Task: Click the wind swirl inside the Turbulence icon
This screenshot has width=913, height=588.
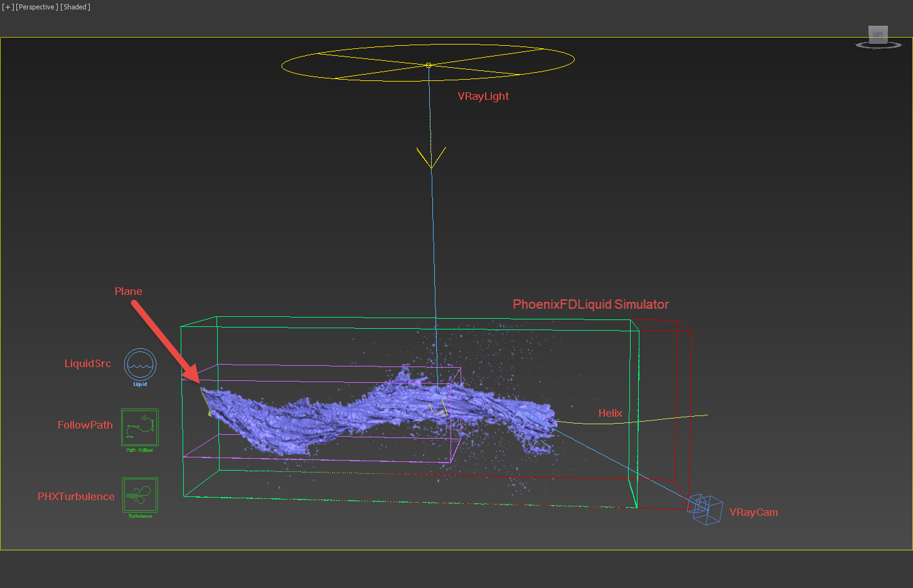Action: tap(139, 494)
